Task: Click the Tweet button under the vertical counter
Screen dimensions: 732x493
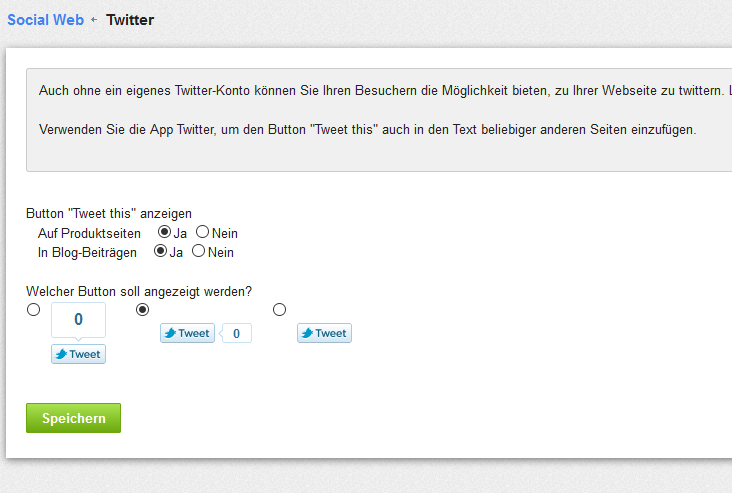Action: 78,354
